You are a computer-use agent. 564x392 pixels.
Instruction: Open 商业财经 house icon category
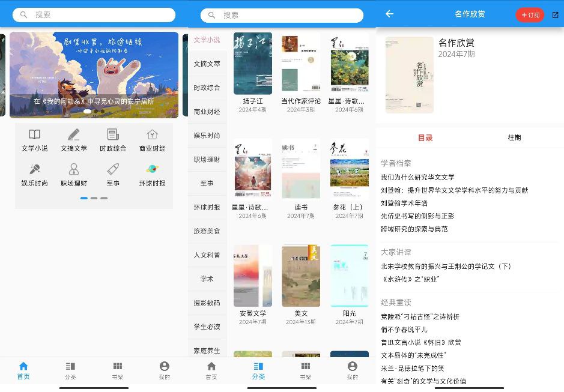click(152, 134)
